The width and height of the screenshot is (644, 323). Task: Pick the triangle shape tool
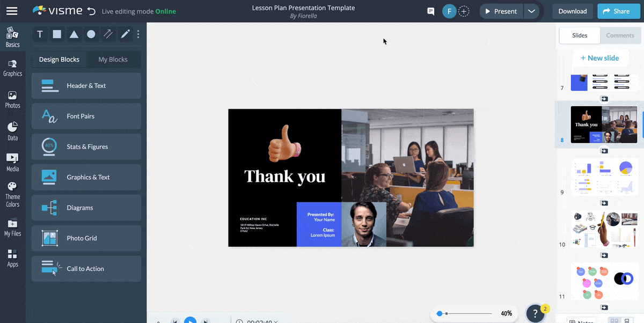pyautogui.click(x=74, y=34)
